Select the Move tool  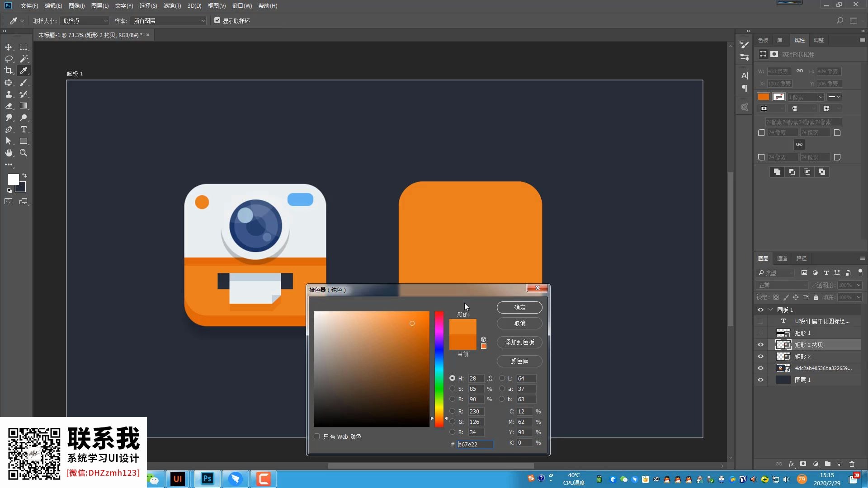pos(9,47)
